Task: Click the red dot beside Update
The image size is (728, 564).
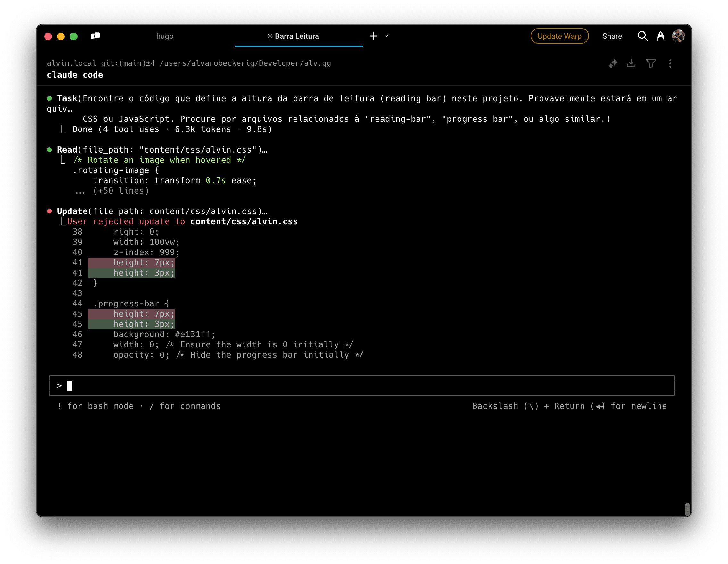Action: (x=49, y=211)
